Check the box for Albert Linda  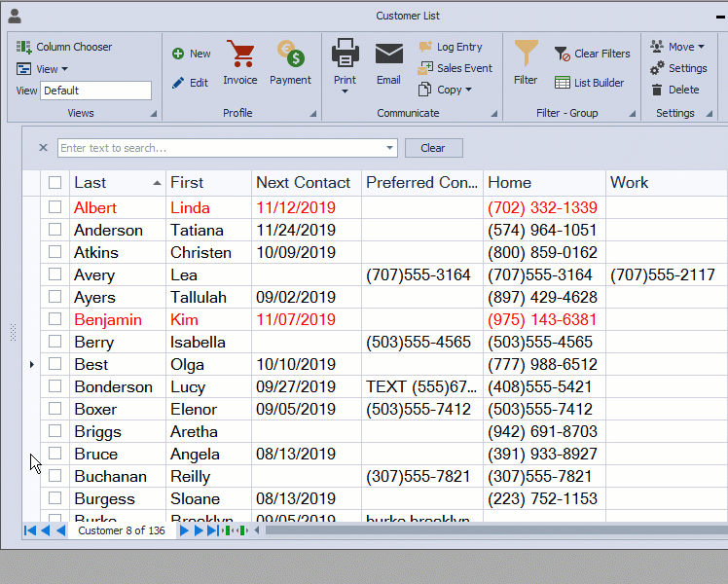tap(55, 207)
